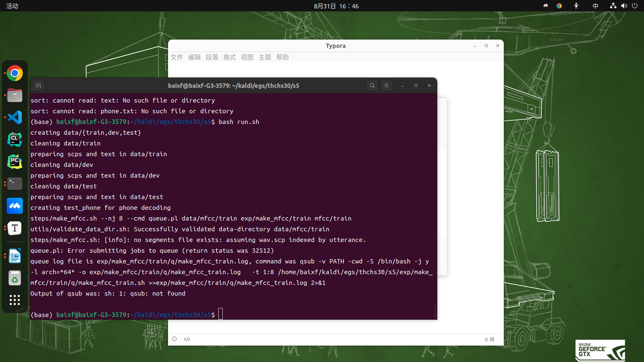Screen dimensions: 644x362
Task: Click 'sort: cannot read: phone.txt' line
Action: (132, 111)
